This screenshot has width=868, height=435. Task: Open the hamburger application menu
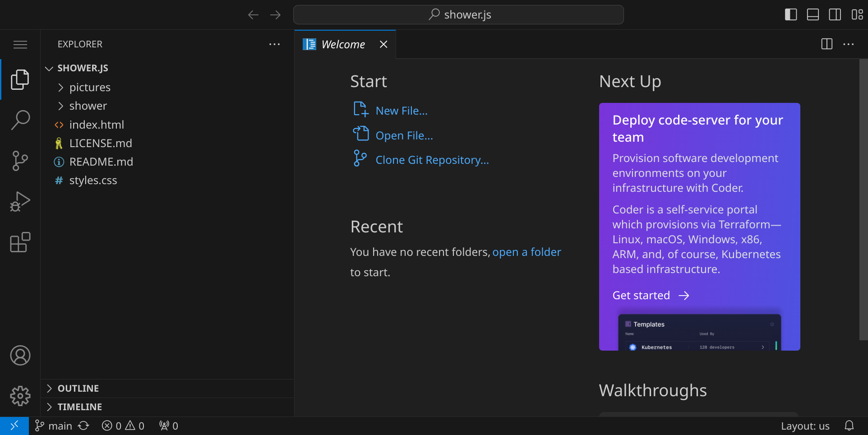[20, 44]
